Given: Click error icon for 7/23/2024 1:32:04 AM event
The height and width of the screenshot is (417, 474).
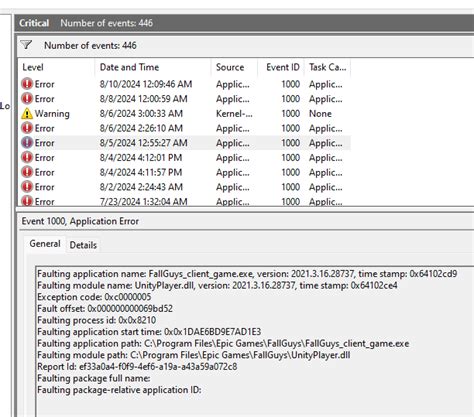Looking at the screenshot, I should click(27, 201).
